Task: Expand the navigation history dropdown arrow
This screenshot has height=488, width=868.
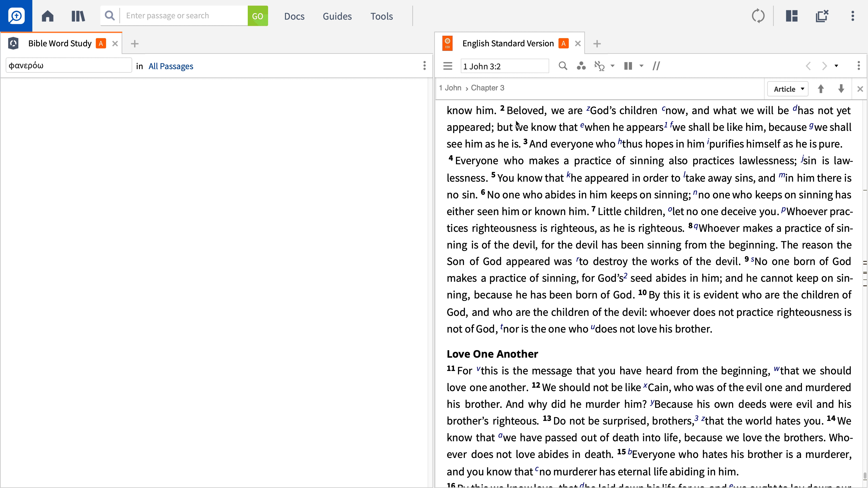Action: coord(836,66)
